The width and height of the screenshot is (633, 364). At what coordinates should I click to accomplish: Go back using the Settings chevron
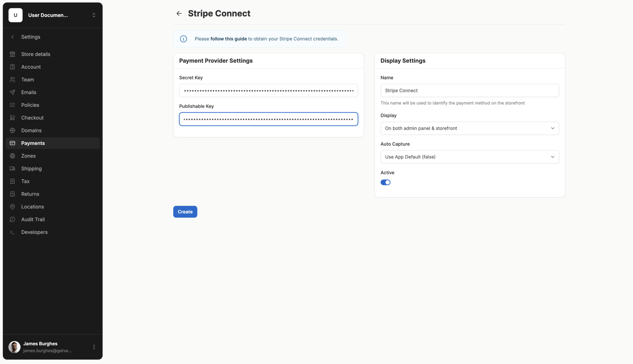(x=13, y=37)
